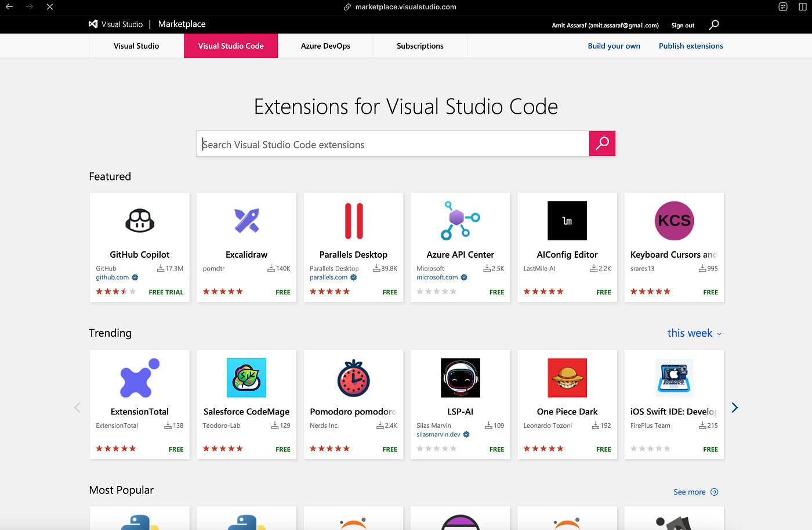Click the Parallels Desktop card title
The image size is (812, 530).
pyautogui.click(x=353, y=254)
